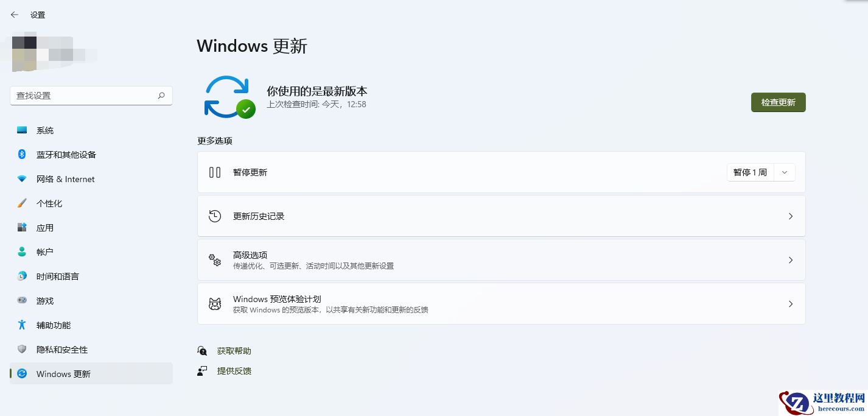This screenshot has height=416, width=868.
Task: Expand 高级选项 using the right chevron
Action: pos(790,260)
